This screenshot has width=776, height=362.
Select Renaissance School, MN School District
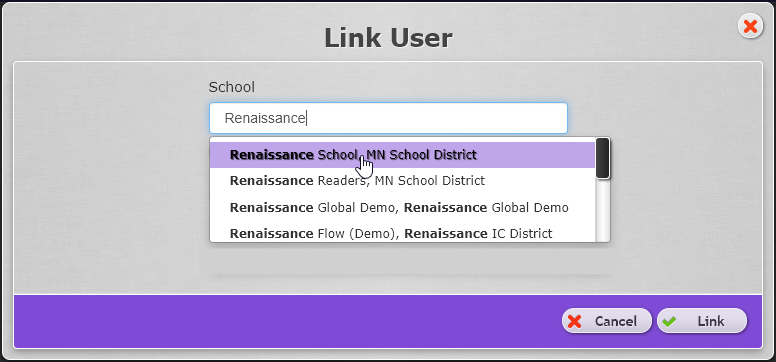402,155
